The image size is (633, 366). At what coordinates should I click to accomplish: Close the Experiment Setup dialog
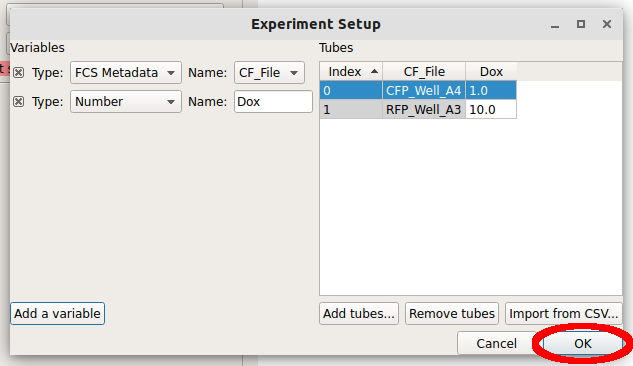coord(607,24)
